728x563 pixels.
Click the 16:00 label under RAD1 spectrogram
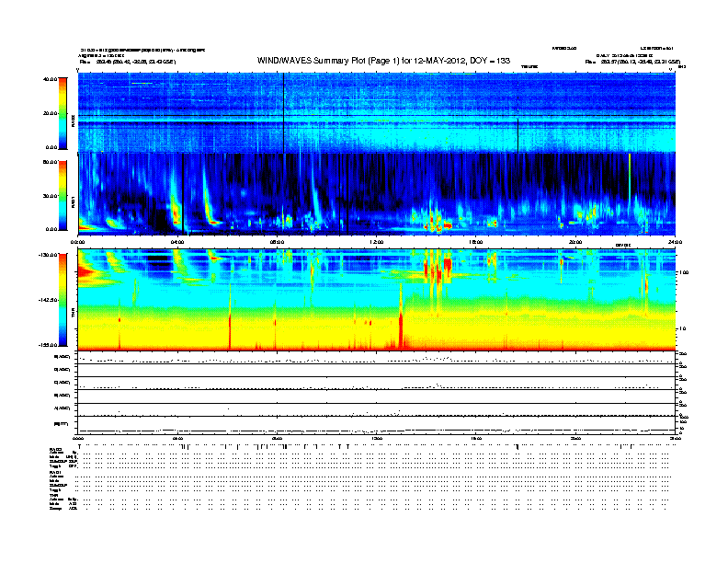[x=476, y=242]
